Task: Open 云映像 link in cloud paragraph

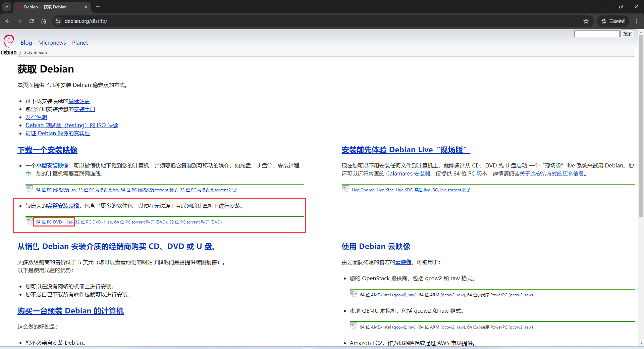Action: point(404,262)
